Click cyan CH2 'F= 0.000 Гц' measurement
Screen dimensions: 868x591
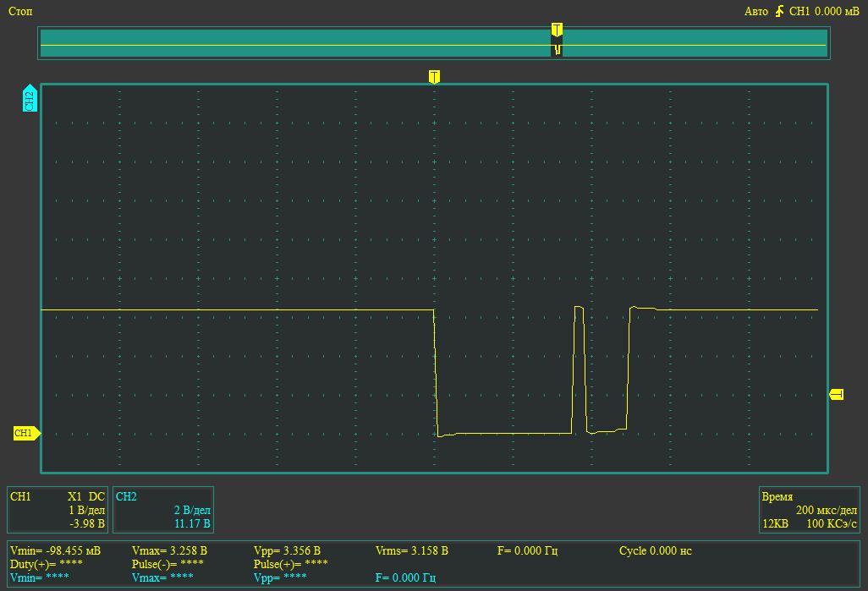click(405, 577)
